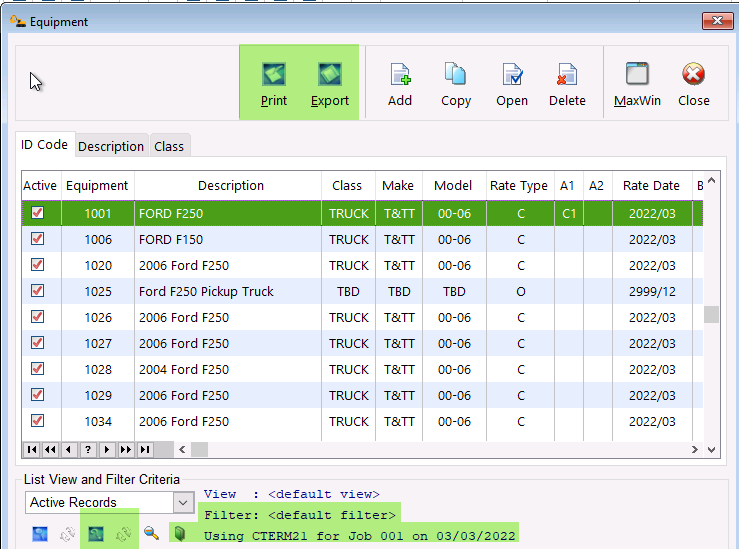This screenshot has width=739, height=549.
Task: Click 'Using CTERM21 for Job 001' status text
Action: tap(304, 536)
